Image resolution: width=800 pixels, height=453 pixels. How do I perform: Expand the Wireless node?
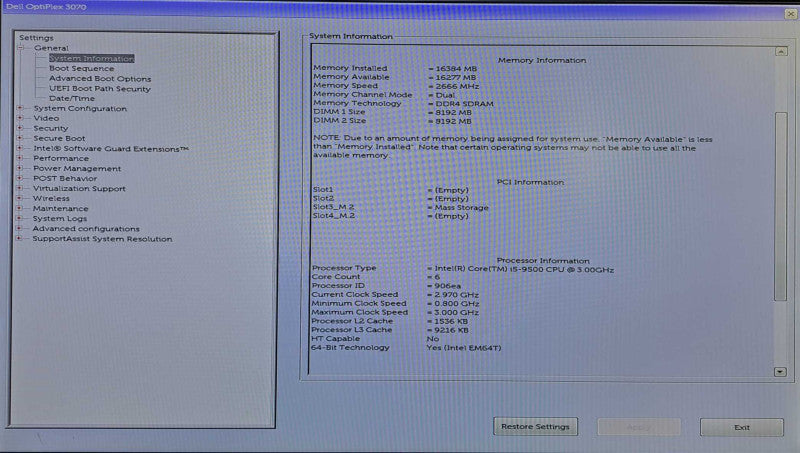tap(19, 198)
